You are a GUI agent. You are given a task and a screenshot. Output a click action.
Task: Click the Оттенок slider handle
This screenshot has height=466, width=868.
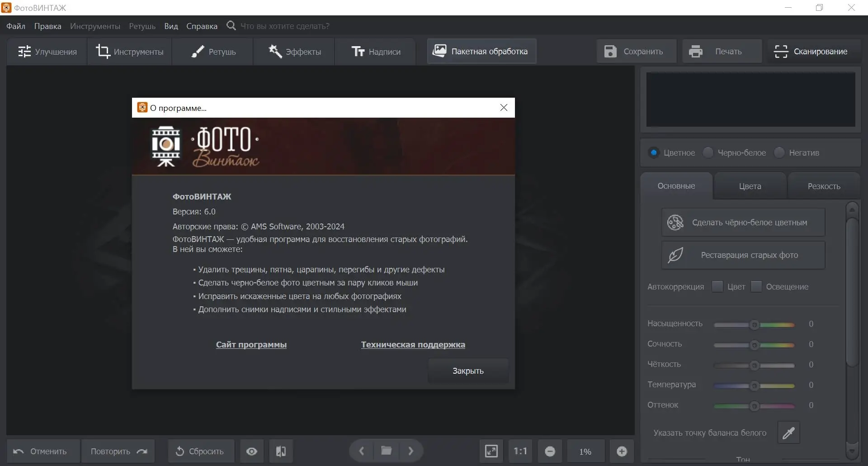[754, 406]
